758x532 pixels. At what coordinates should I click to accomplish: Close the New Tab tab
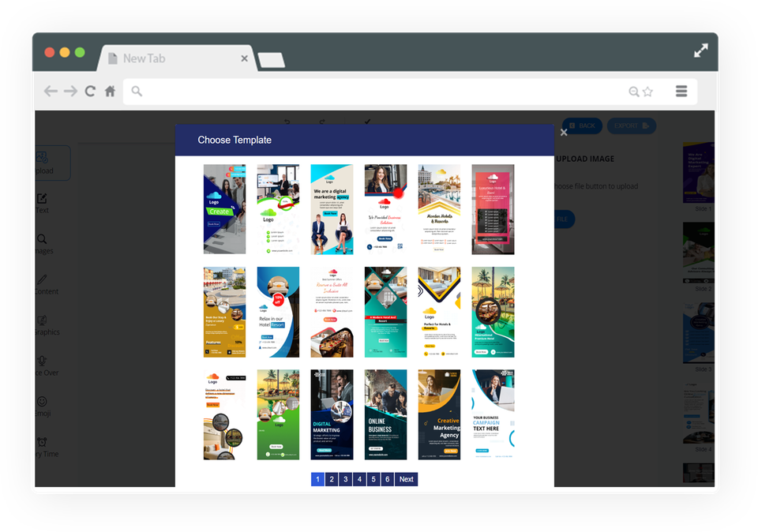pyautogui.click(x=244, y=58)
